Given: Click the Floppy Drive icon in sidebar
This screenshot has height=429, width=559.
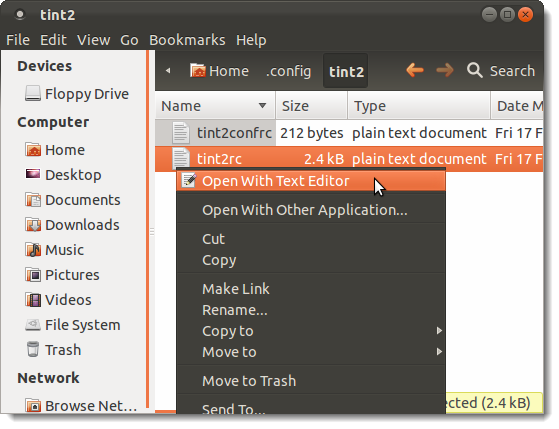Looking at the screenshot, I should tap(33, 94).
